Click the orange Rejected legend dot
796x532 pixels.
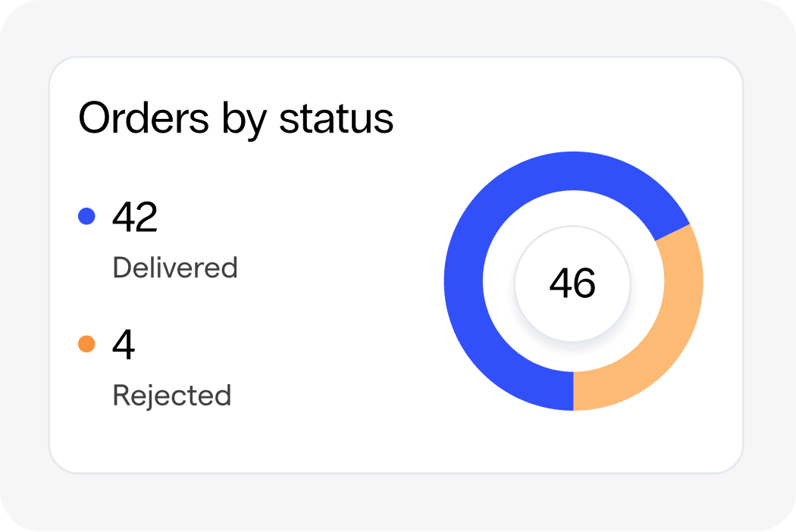pos(86,343)
